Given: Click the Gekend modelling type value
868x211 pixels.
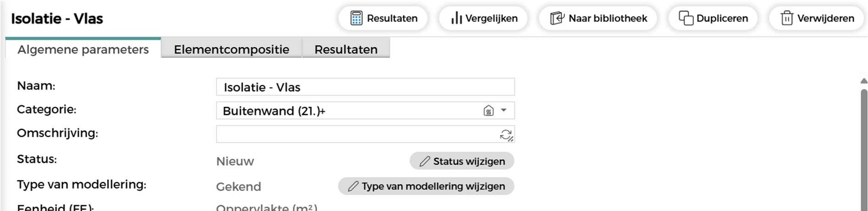Looking at the screenshot, I should point(239,187).
